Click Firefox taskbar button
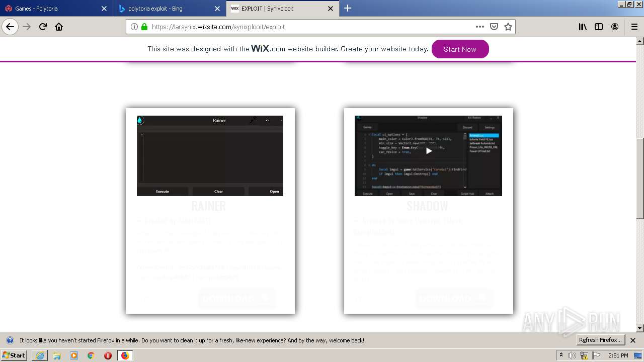 125,355
